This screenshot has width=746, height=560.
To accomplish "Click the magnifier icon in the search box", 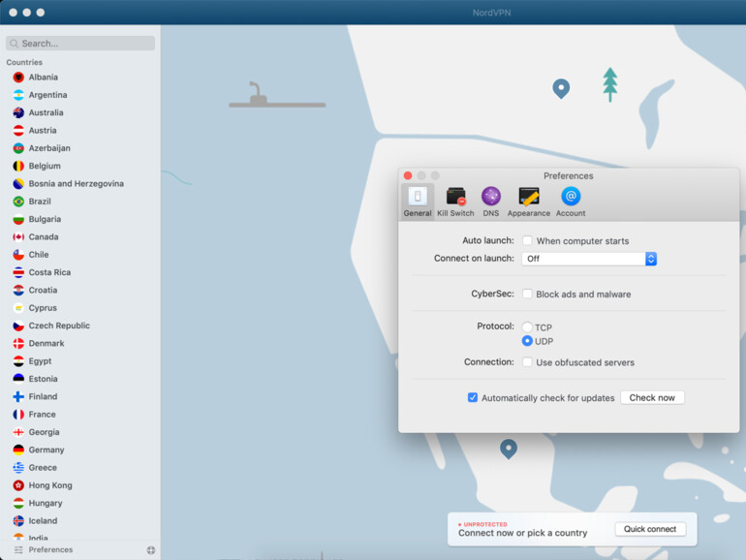I will [x=15, y=44].
